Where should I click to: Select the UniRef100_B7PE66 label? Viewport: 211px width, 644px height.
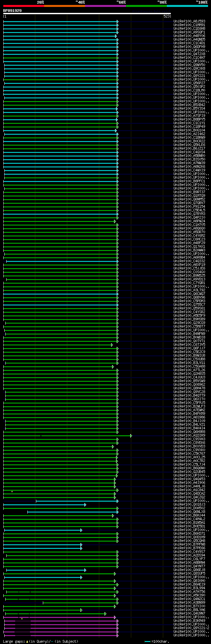pos(189,548)
